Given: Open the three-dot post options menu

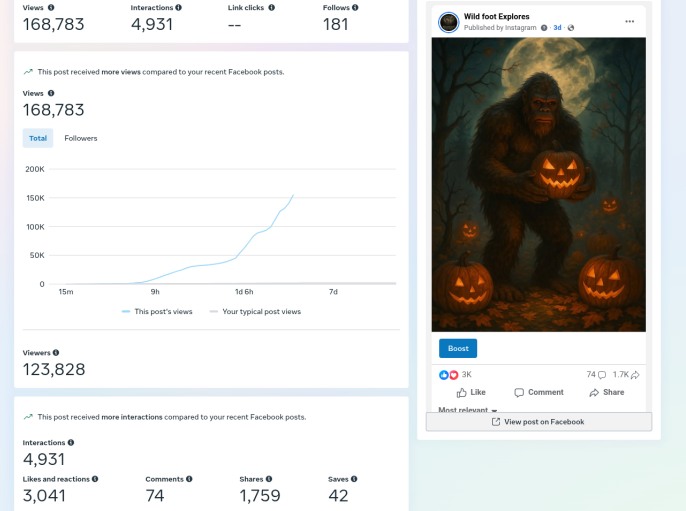Looking at the screenshot, I should click(629, 21).
